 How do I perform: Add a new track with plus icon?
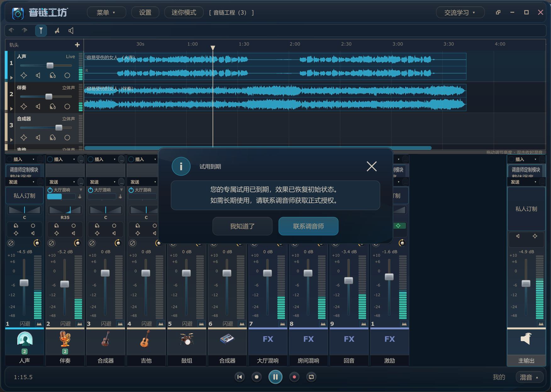pos(77,45)
